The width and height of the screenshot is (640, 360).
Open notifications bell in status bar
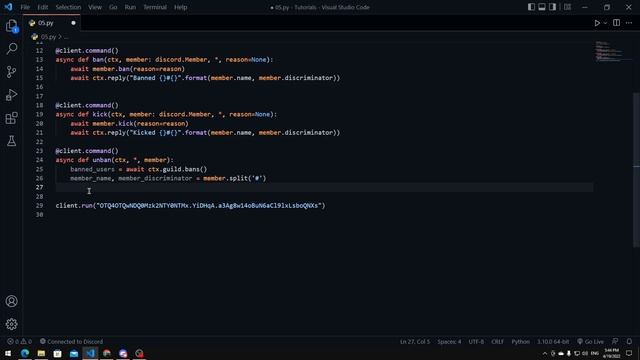click(629, 342)
